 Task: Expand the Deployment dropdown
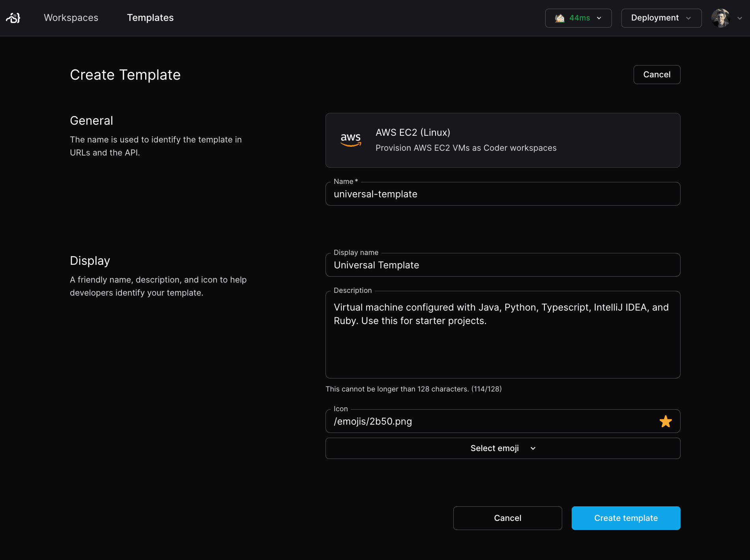tap(661, 18)
